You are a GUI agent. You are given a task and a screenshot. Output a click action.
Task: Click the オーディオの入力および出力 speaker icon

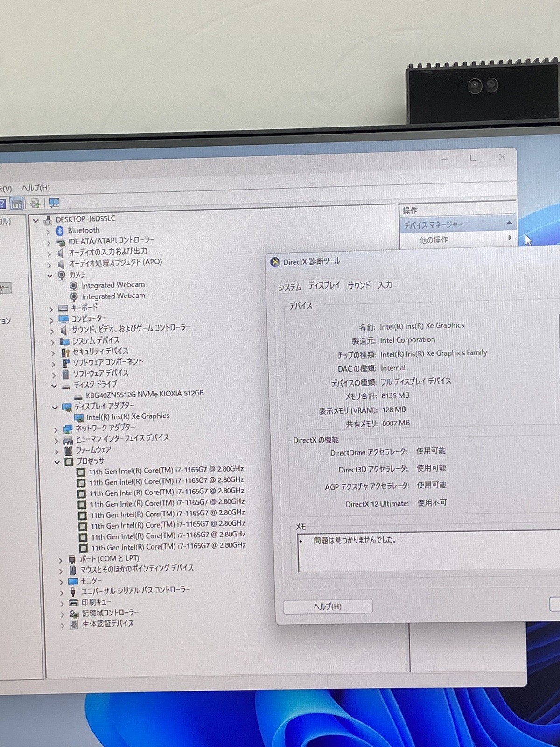pos(61,253)
